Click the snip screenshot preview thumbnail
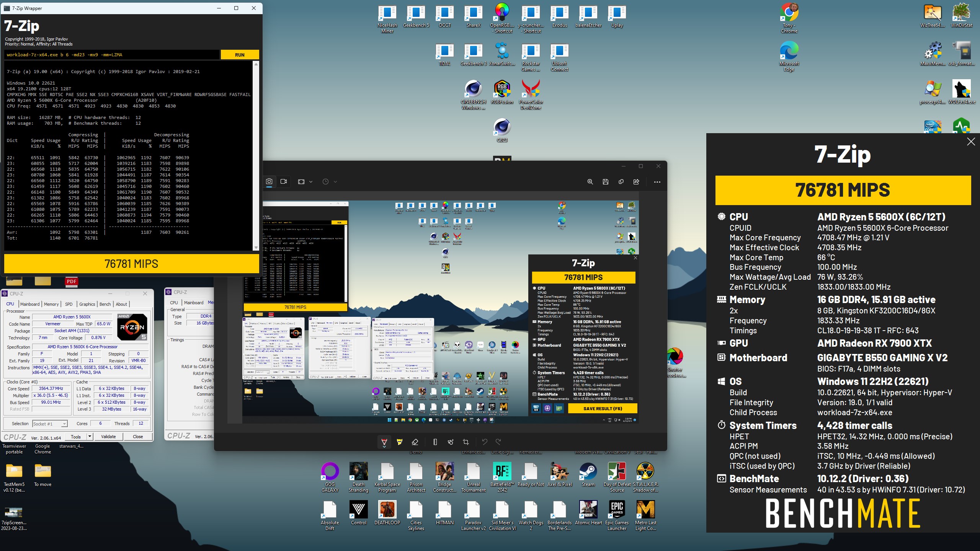Image resolution: width=980 pixels, height=551 pixels. 441,312
